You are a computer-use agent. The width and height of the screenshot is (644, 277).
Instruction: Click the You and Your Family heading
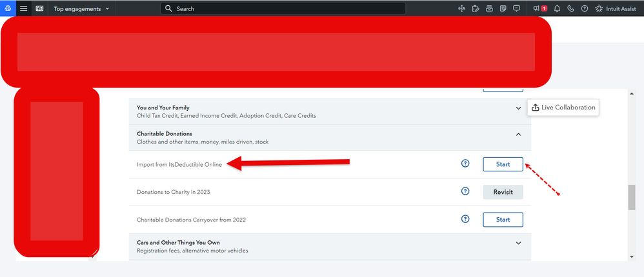163,108
